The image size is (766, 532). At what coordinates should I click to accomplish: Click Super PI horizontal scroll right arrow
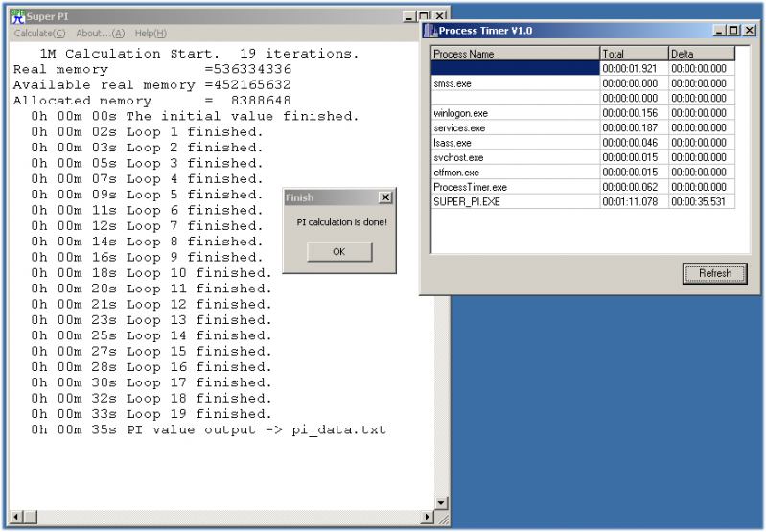[428, 517]
